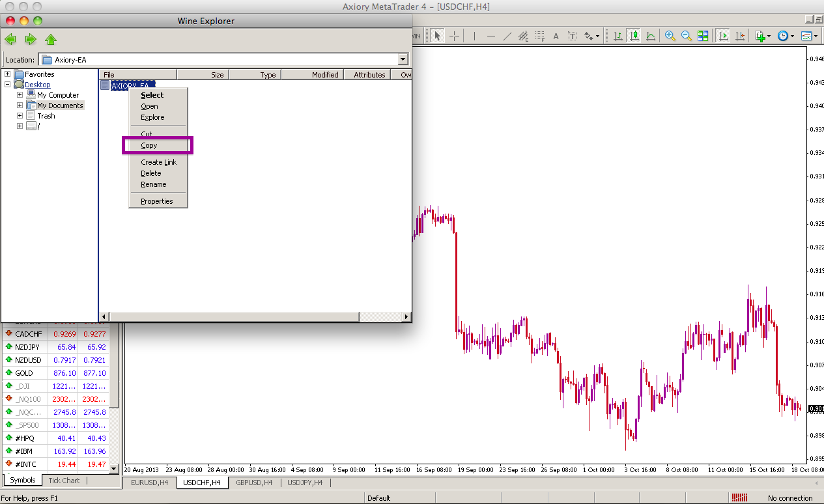This screenshot has height=504, width=824.
Task: Select the Draw Vertical Line tool
Action: 474,36
